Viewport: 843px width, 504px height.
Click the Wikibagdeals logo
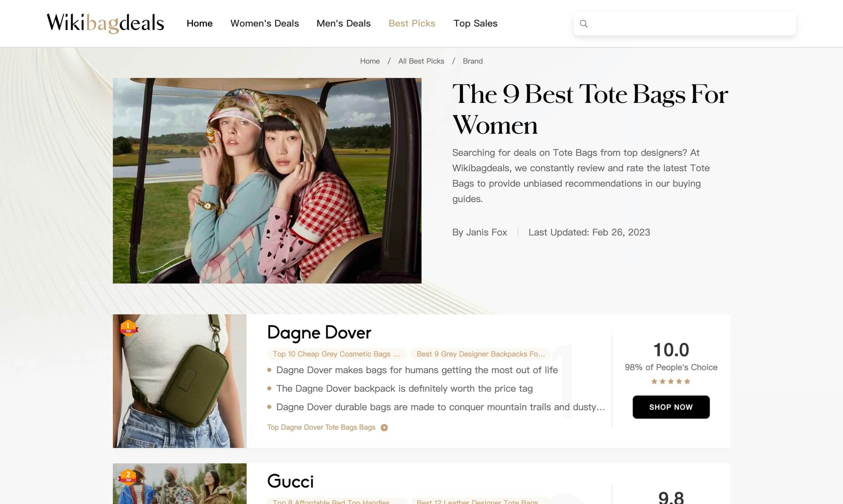106,23
